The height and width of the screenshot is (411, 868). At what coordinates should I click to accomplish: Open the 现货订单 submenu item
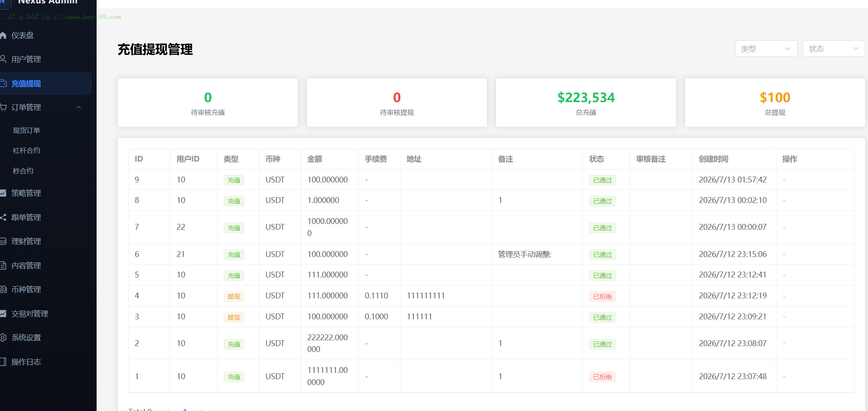26,131
